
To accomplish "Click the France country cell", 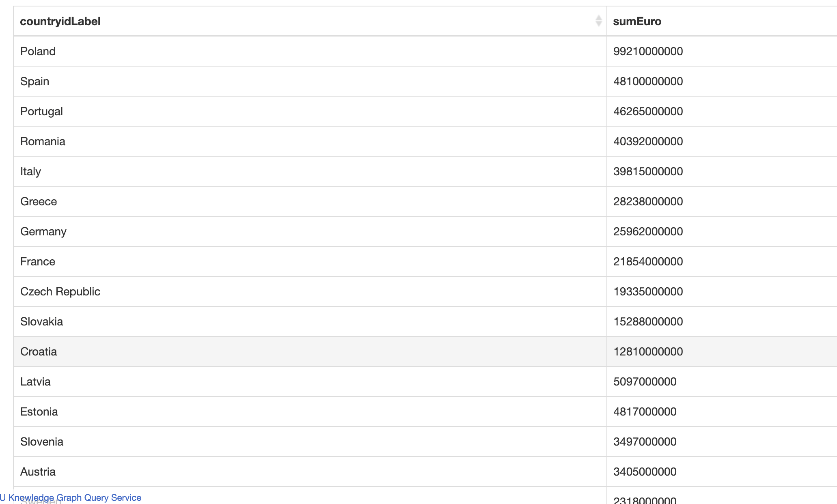I will pos(38,261).
